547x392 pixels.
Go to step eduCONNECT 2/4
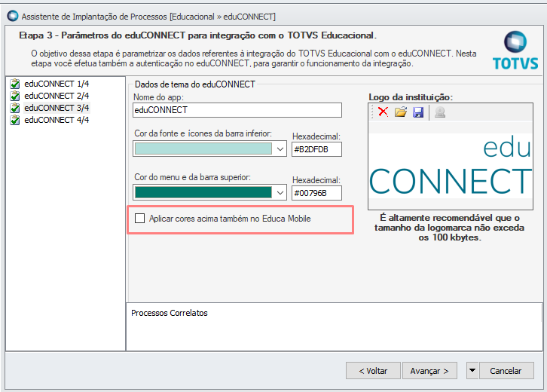tap(57, 96)
